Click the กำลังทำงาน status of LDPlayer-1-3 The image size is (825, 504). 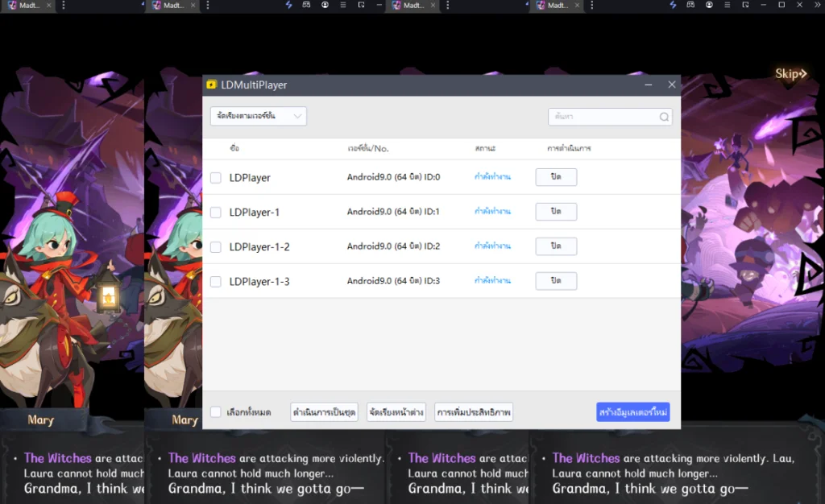492,281
